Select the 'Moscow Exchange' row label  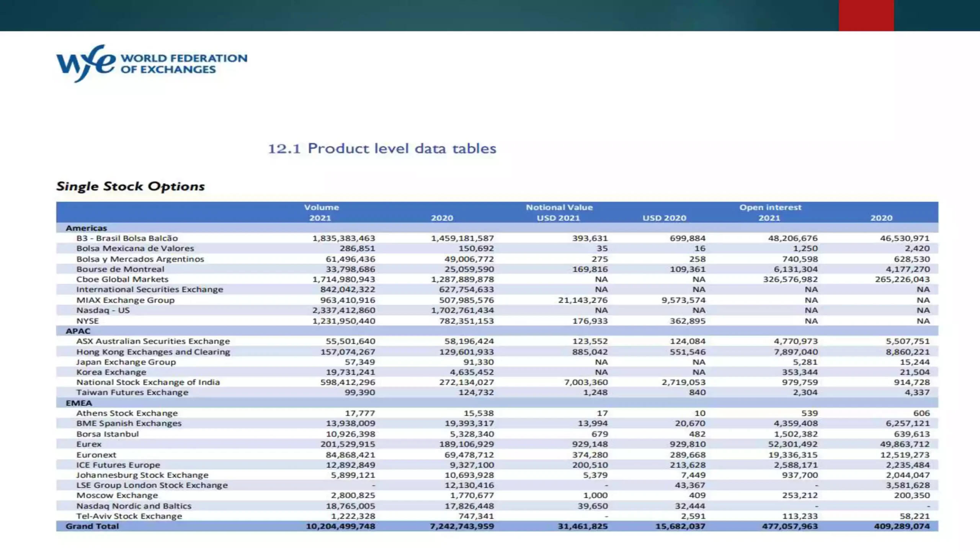(x=117, y=496)
